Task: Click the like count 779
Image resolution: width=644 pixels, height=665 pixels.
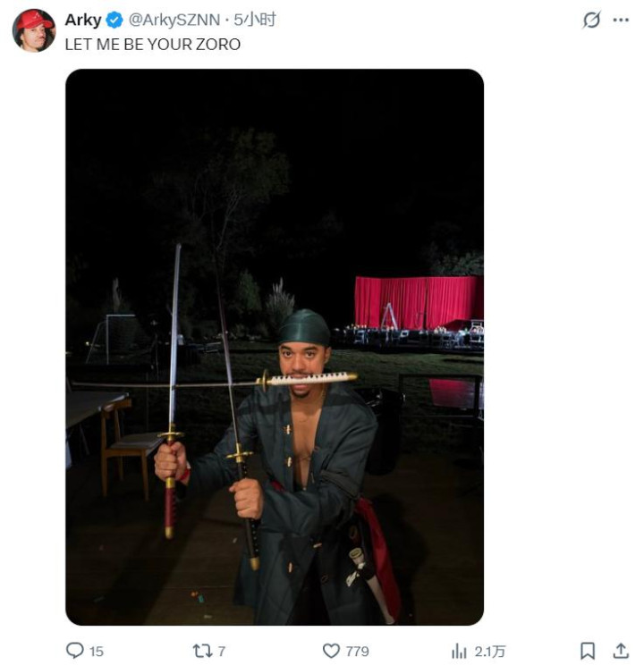Action: pos(357,652)
